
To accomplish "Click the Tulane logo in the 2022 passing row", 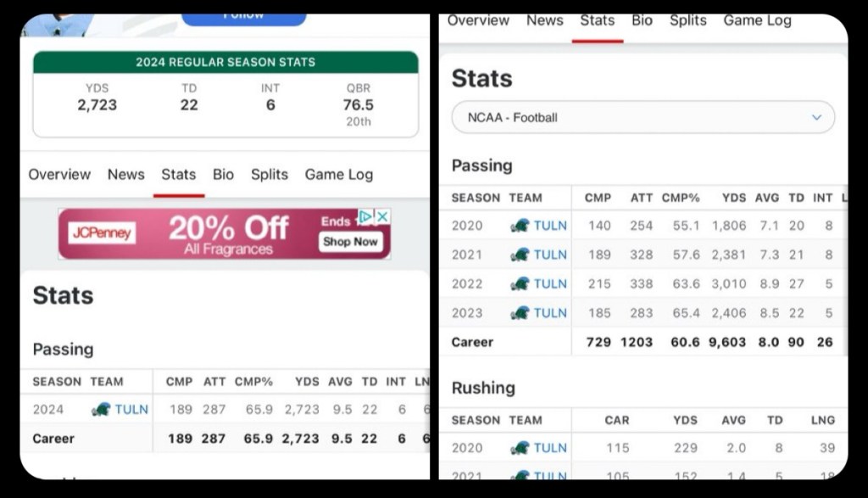I will (520, 283).
